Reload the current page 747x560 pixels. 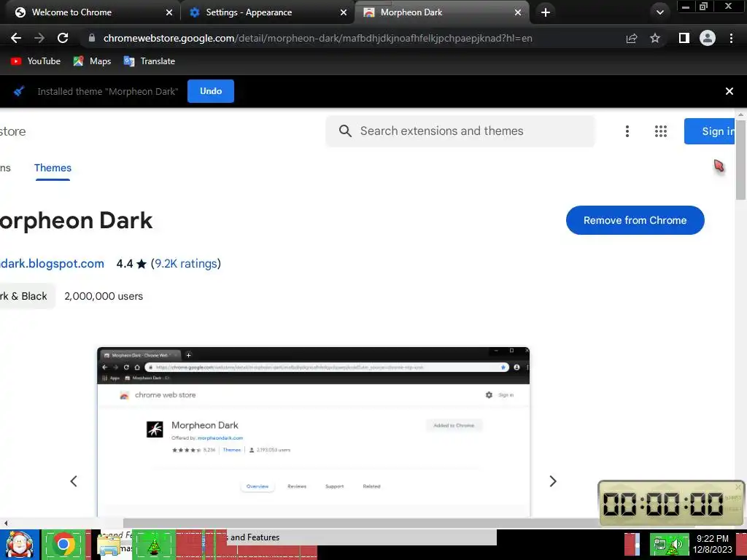(x=63, y=38)
